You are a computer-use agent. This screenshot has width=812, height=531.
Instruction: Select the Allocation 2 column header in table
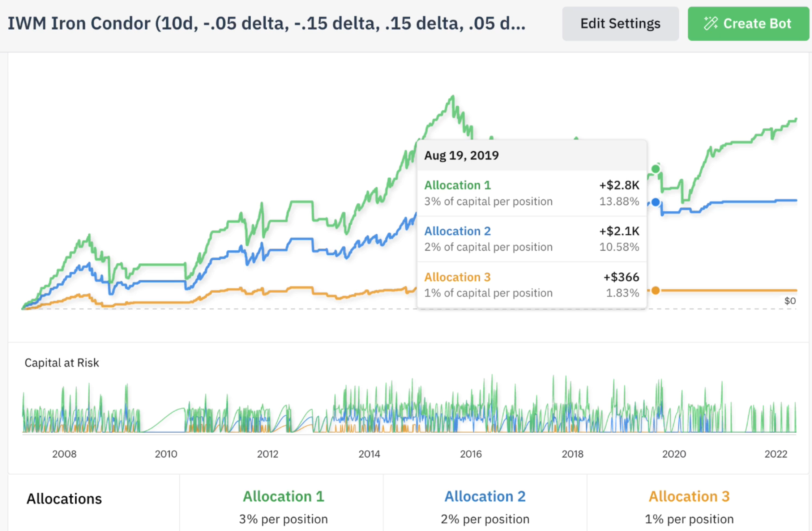coord(485,497)
